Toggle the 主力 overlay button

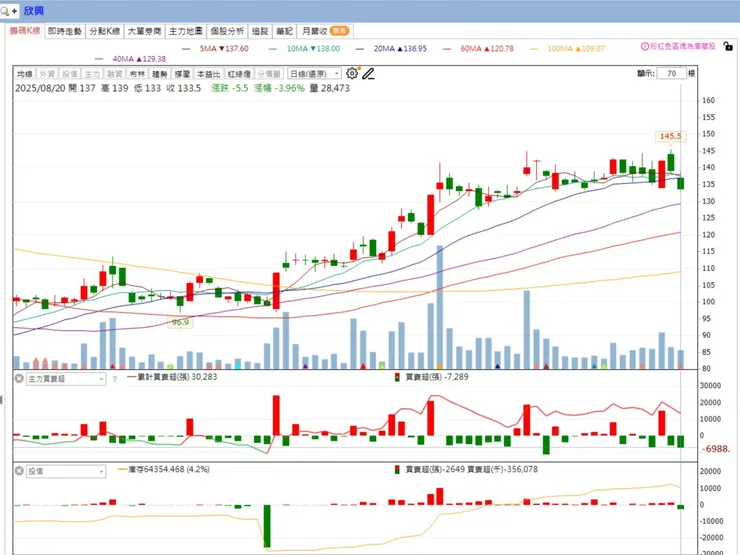click(x=92, y=74)
